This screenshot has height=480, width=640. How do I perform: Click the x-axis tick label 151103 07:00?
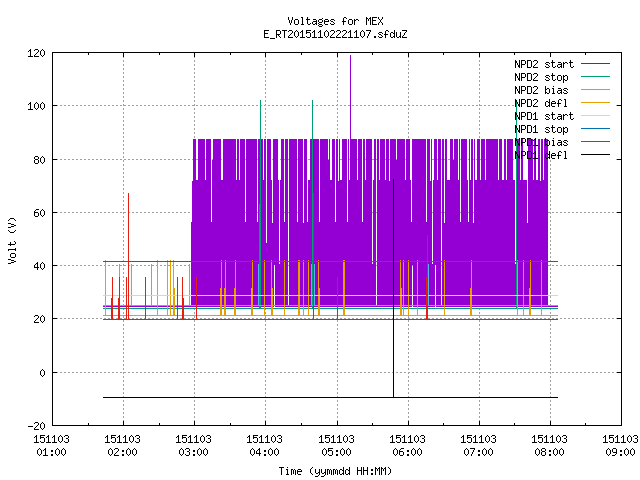[478, 446]
